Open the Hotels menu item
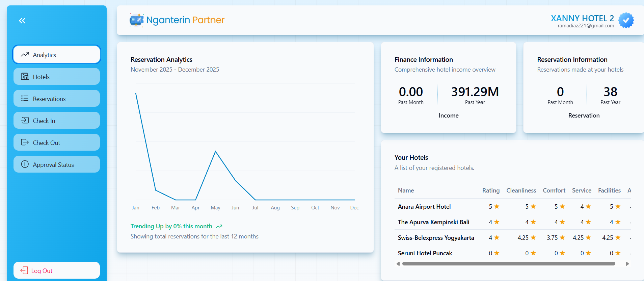Screen dimensions: 644x281 (57, 76)
